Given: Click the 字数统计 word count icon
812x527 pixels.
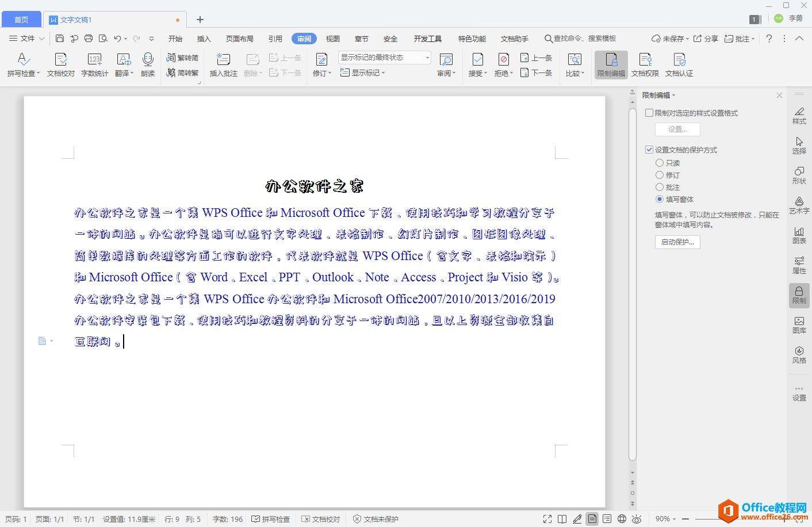Looking at the screenshot, I should [x=94, y=64].
